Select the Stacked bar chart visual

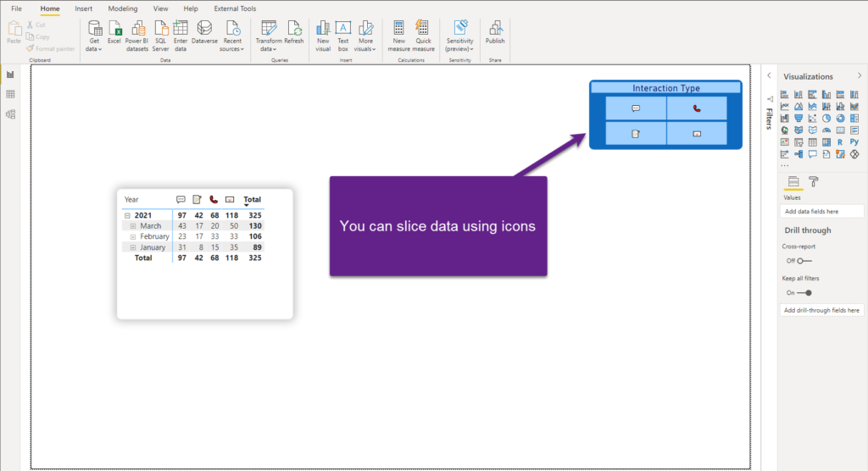pos(784,95)
